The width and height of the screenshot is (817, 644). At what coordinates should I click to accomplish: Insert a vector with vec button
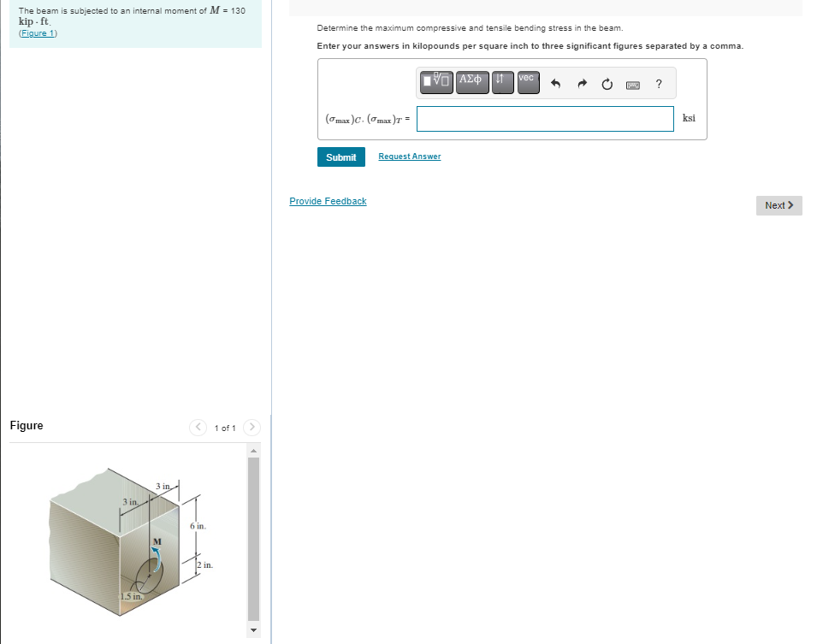529,82
